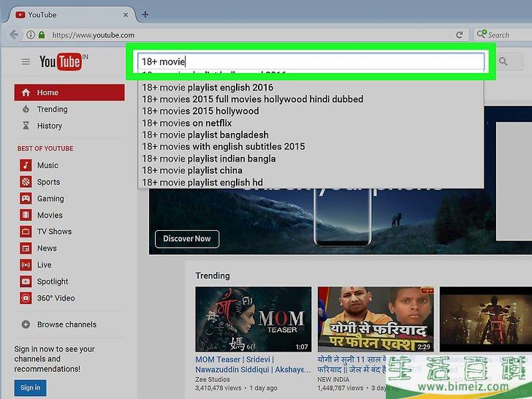Image resolution: width=532 pixels, height=399 pixels.
Task: Click the Zee Studios channel name
Action: (x=213, y=379)
